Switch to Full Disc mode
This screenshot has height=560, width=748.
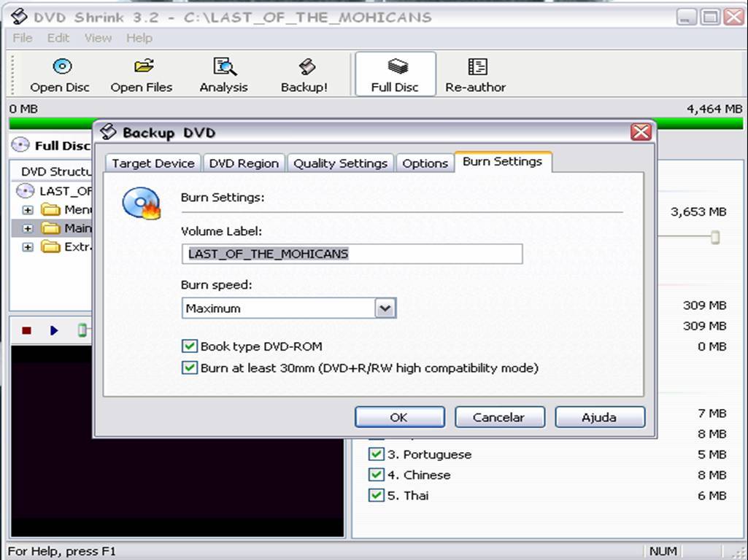[396, 74]
